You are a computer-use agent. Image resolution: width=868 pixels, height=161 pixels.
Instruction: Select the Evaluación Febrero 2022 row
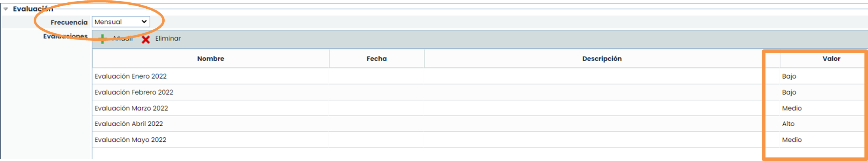point(134,92)
